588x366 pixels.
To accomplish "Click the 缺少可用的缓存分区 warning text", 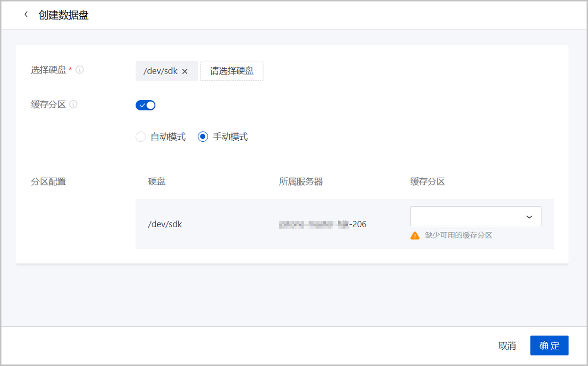I will [x=459, y=235].
